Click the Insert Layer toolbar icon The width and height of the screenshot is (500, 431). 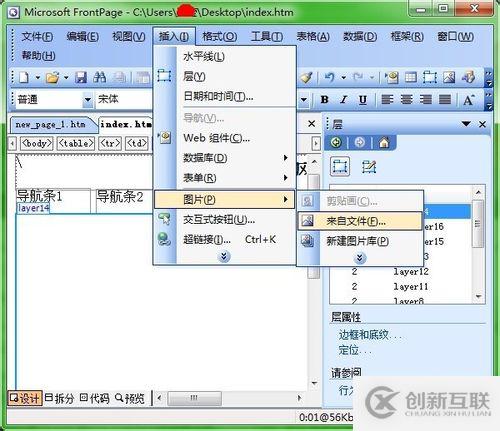pos(430,78)
